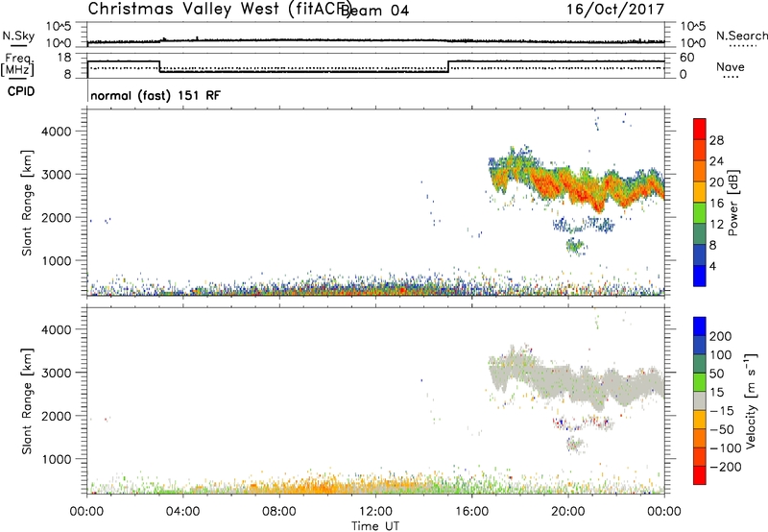Click the '08:00' time tick label
Image resolution: width=768 pixels, height=532 pixels.
tap(279, 512)
